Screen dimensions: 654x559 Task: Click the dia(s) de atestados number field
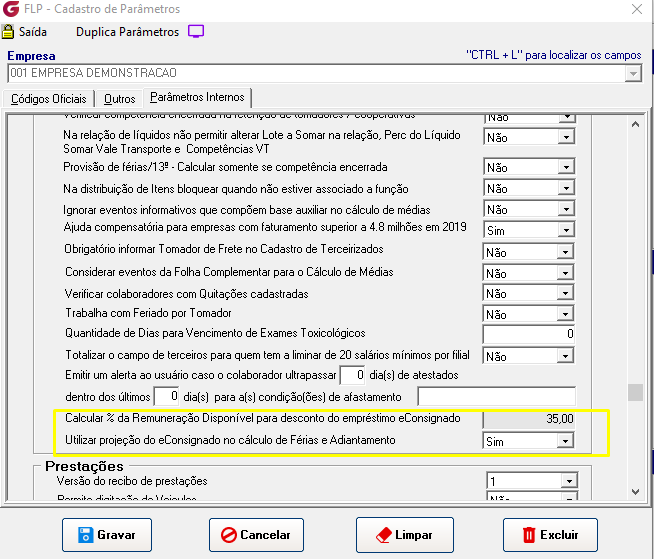(353, 375)
